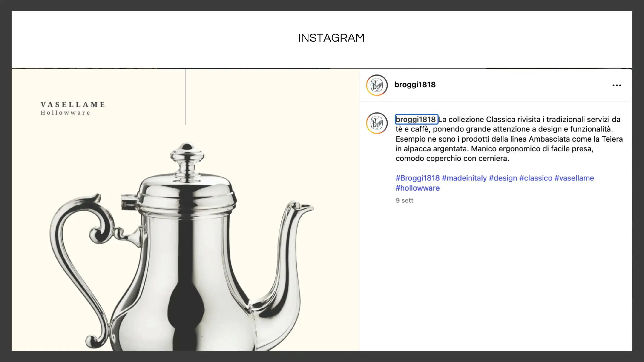Click the '9 sett' post timestamp

(404, 200)
